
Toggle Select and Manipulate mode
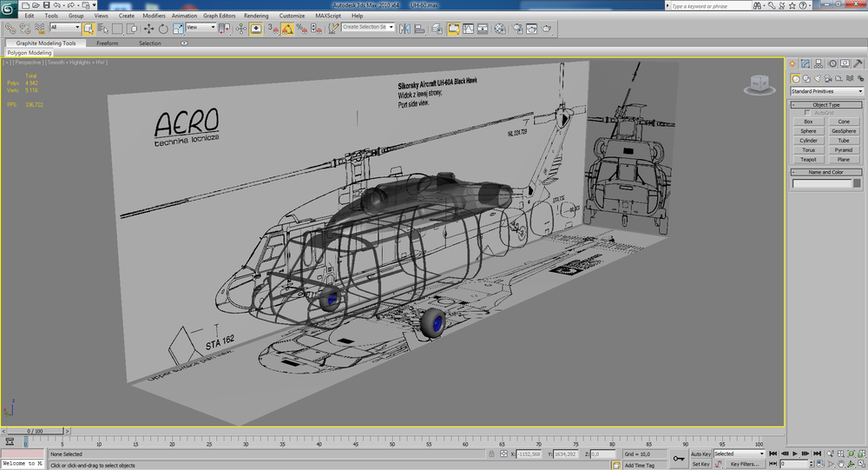point(240,29)
